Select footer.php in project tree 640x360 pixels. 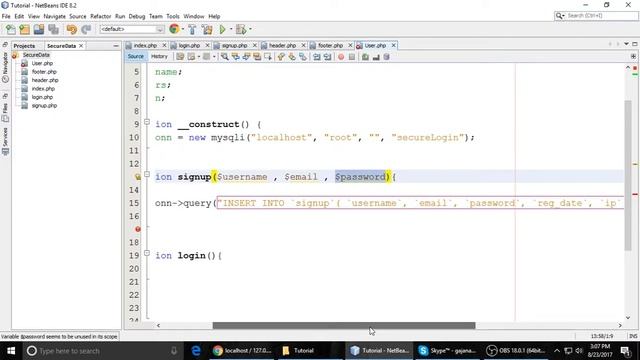pyautogui.click(x=44, y=72)
